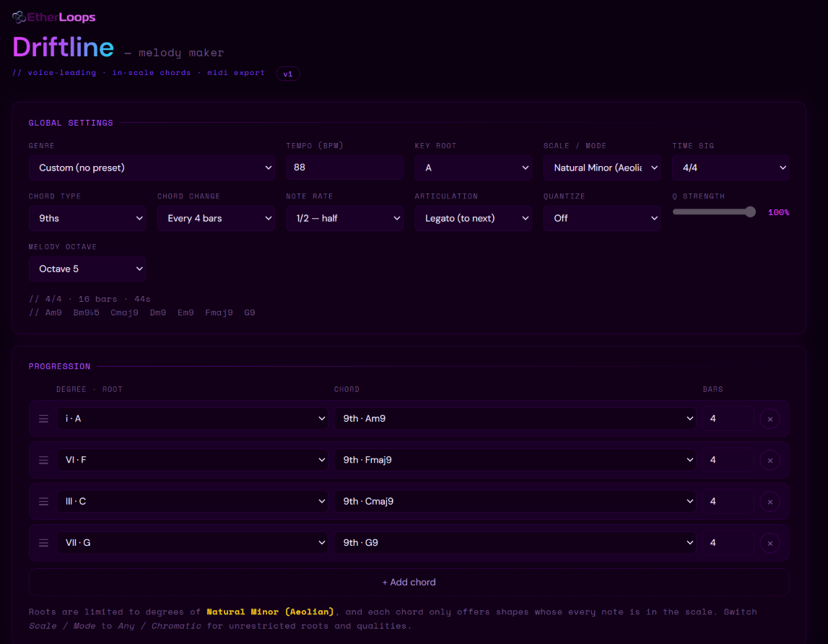Image resolution: width=828 pixels, height=644 pixels.
Task: Click the EtherLoops logo icon
Action: coord(19,17)
